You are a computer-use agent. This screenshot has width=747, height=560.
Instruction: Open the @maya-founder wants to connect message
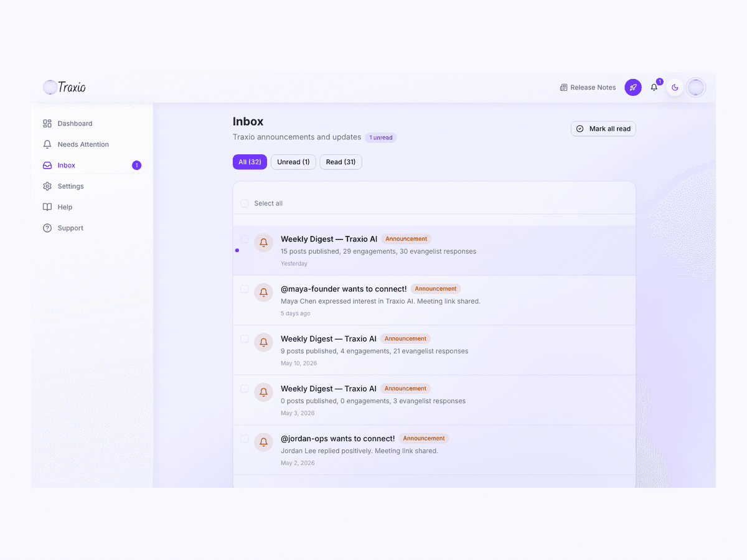pos(434,301)
